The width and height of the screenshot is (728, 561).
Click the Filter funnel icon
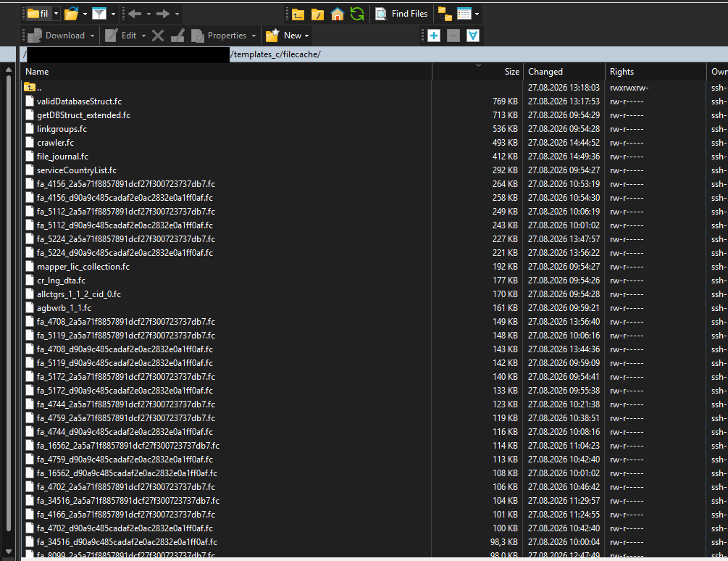(x=99, y=14)
